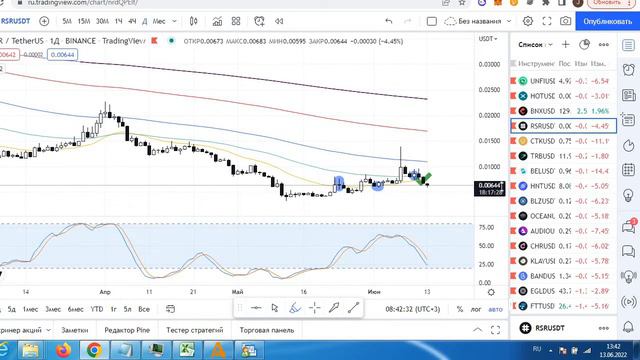Open the indicators menu icon
640x360 pixels.
217,21
